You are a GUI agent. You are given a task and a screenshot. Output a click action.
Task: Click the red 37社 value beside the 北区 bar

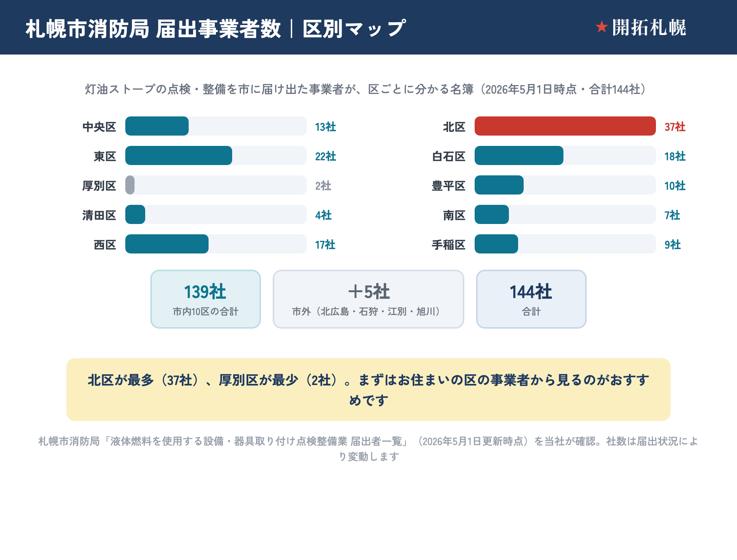pyautogui.click(x=675, y=127)
